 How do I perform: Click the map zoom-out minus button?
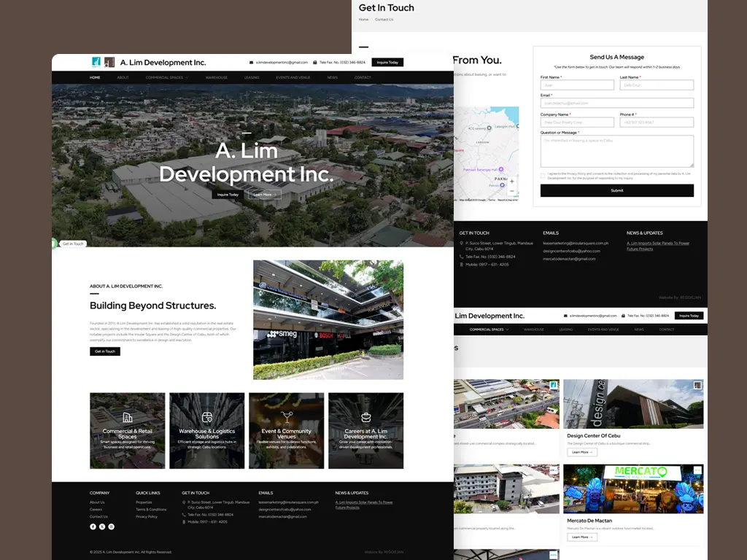pos(511,191)
